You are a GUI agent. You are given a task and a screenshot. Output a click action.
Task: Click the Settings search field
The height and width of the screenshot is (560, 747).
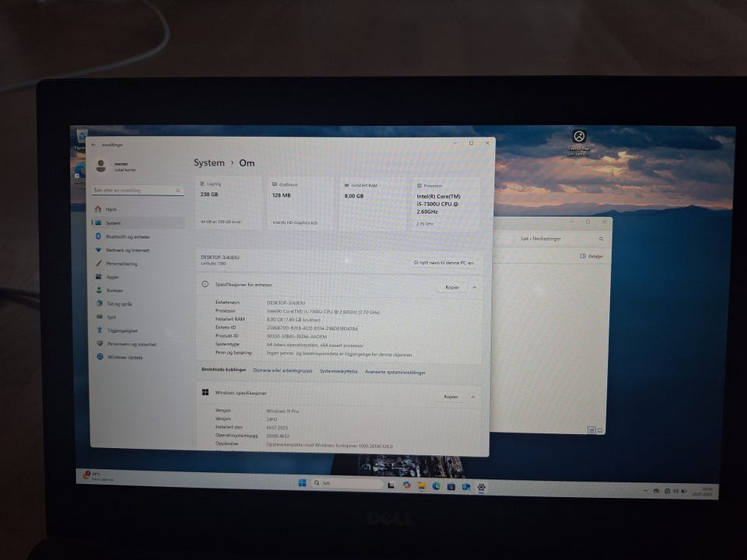click(137, 190)
